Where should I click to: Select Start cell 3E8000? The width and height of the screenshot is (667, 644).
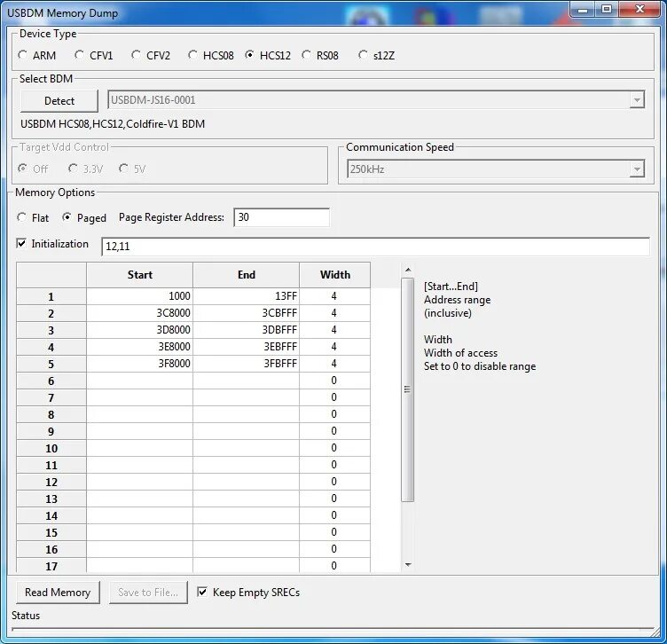click(x=139, y=347)
